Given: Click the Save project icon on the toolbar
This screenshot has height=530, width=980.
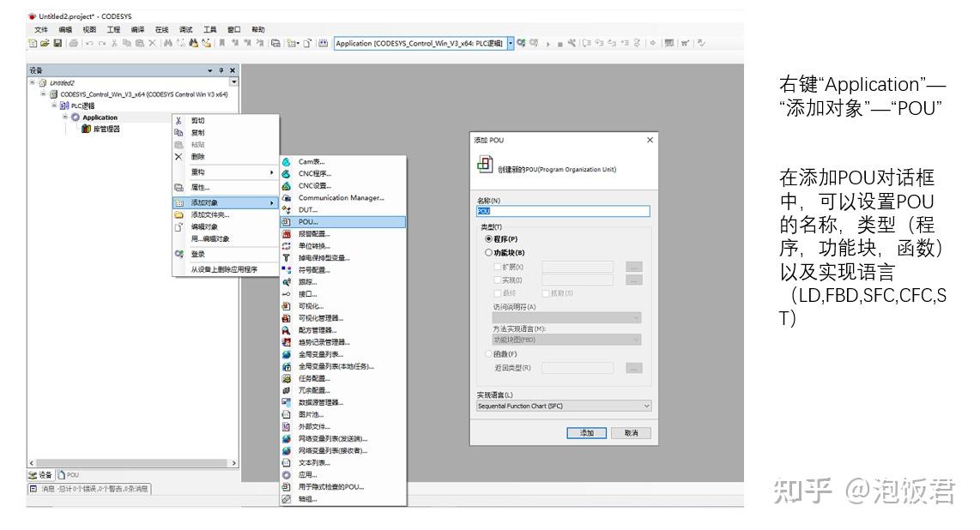Looking at the screenshot, I should pyautogui.click(x=57, y=42).
